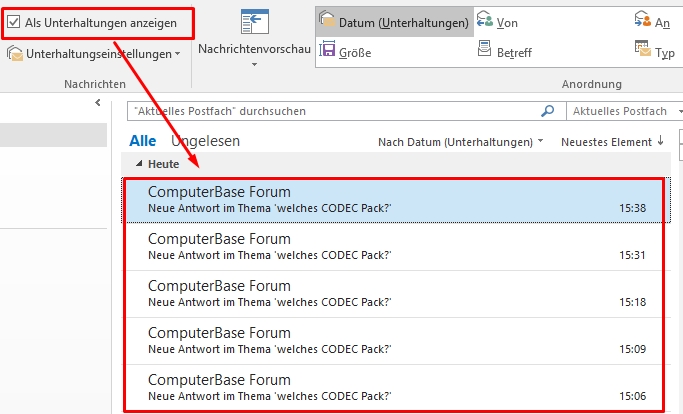Arrange messages by Typ
The height and width of the screenshot is (414, 683).
point(655,52)
